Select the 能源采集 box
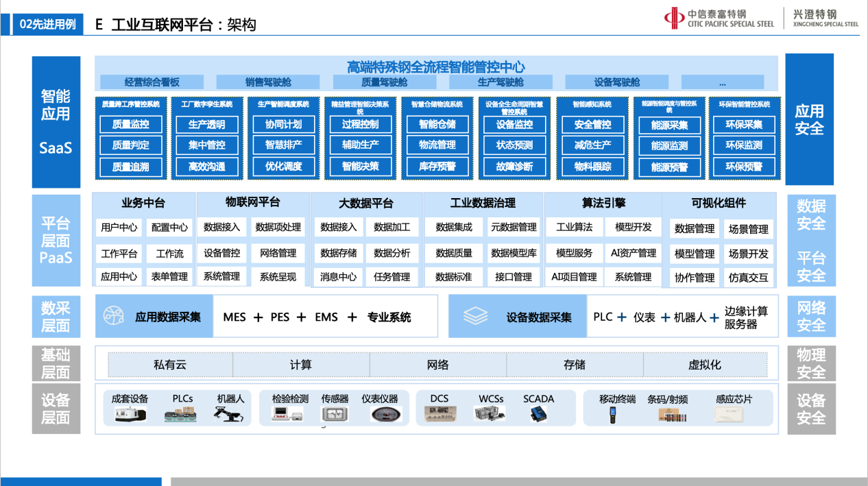Viewport: 868px width, 486px height. point(669,125)
